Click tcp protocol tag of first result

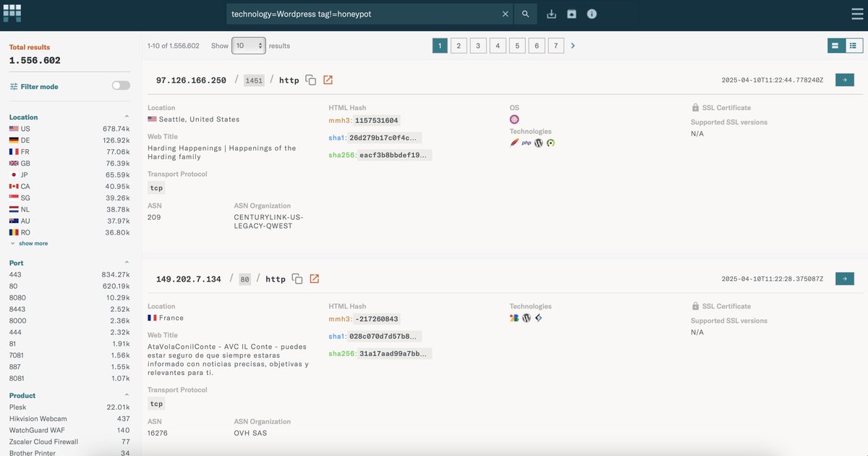coord(156,188)
